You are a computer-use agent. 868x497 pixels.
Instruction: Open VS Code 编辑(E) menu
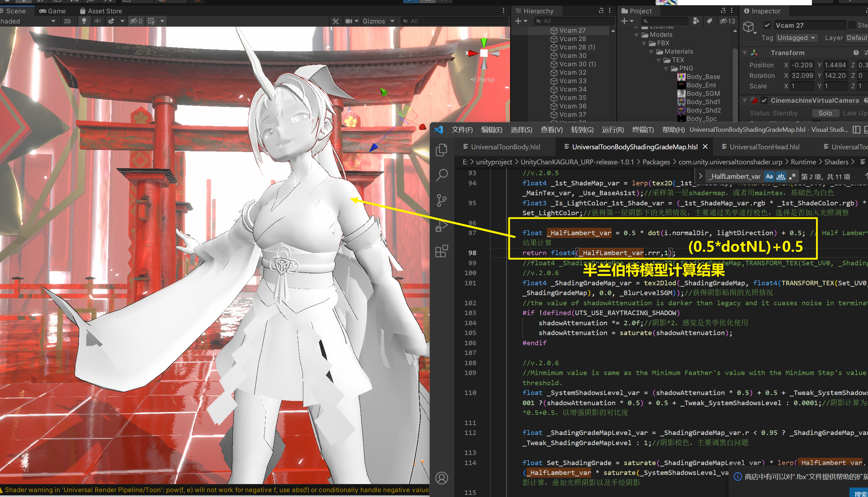tap(491, 130)
